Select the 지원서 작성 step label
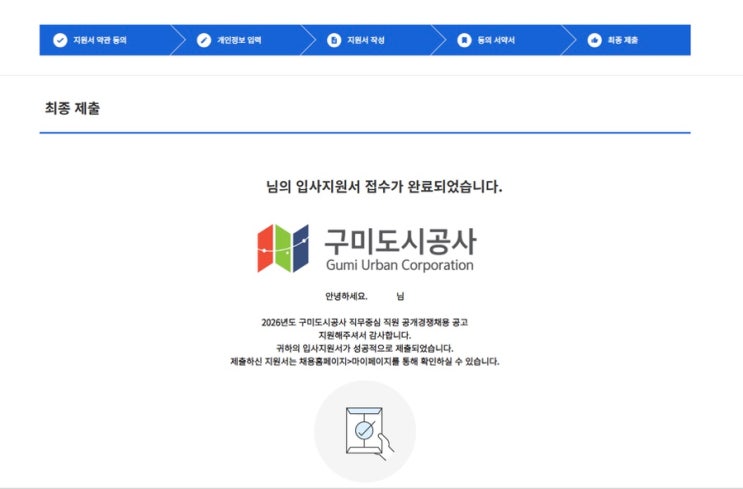The width and height of the screenshot is (743, 489). tap(366, 40)
